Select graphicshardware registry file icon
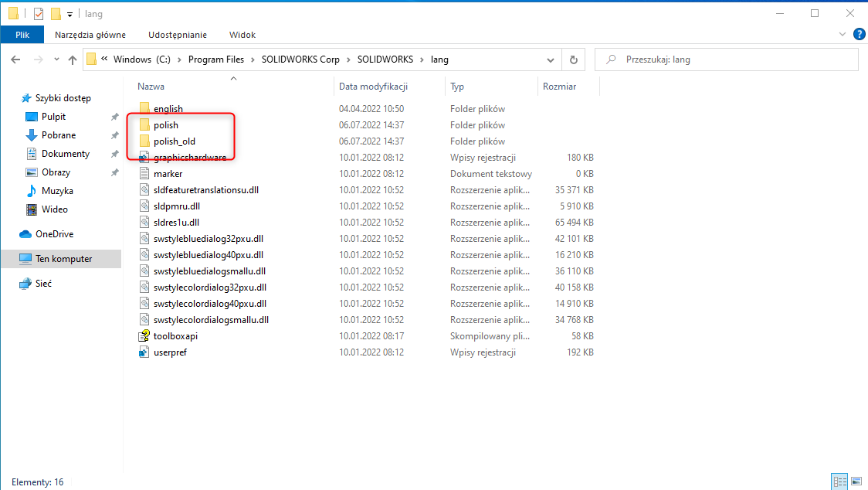 point(144,158)
